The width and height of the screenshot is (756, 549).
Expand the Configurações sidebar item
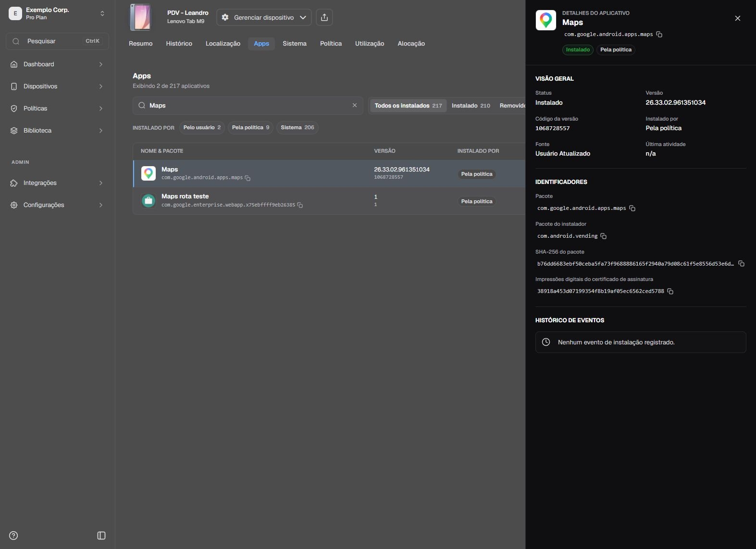(57, 205)
